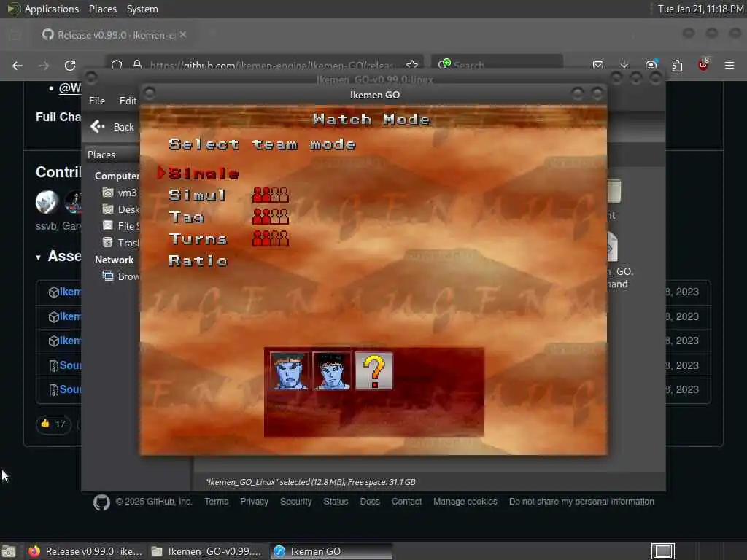This screenshot has height=560, width=747.
Task: Click the uBlock extension icon
Action: click(703, 65)
